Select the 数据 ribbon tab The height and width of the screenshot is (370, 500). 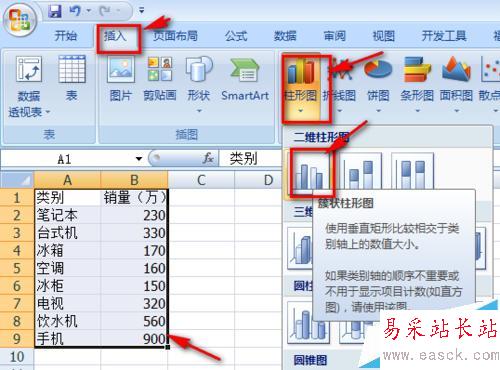click(x=285, y=36)
